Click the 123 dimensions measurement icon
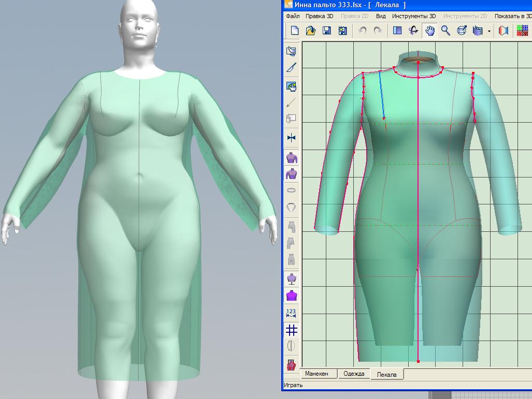Viewport: 532px width, 399px height. coord(291,313)
